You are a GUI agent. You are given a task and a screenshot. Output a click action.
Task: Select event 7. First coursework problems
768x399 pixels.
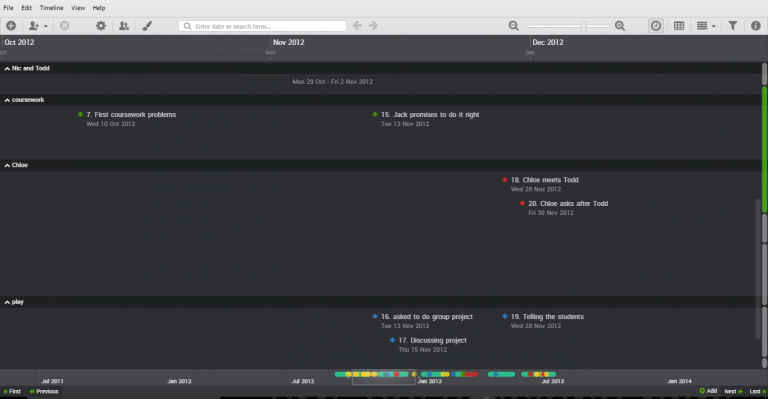[131, 115]
